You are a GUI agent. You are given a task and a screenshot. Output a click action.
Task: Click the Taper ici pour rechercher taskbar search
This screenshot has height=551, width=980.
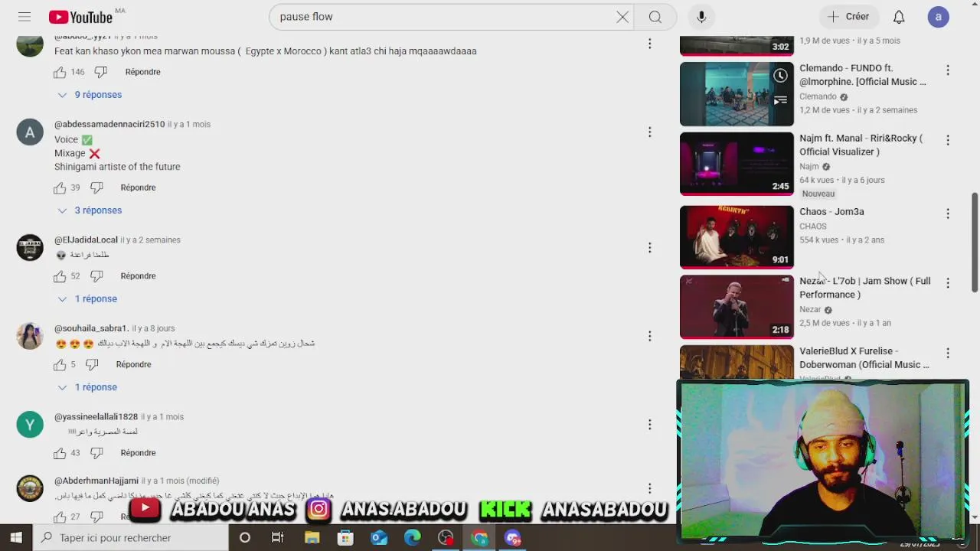[x=131, y=538]
